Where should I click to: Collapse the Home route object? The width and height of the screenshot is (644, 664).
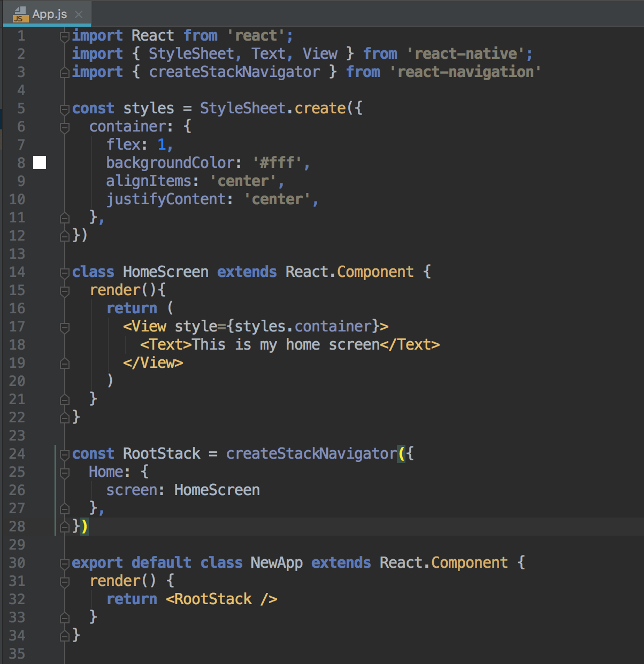(x=64, y=472)
